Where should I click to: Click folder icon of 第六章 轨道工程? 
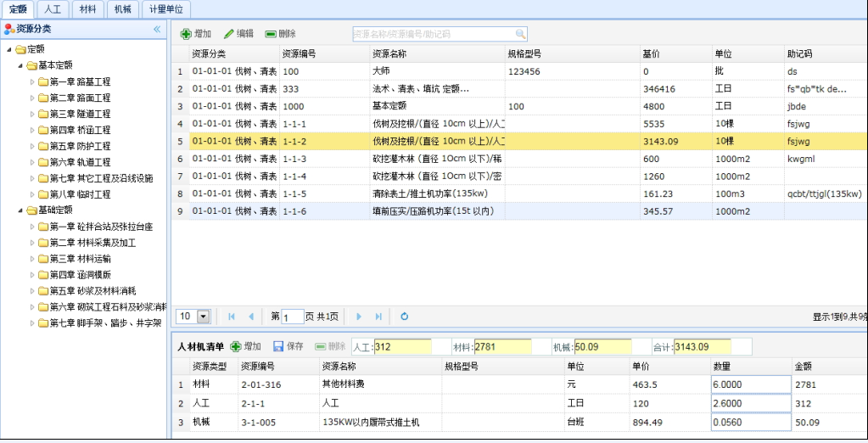[43, 162]
